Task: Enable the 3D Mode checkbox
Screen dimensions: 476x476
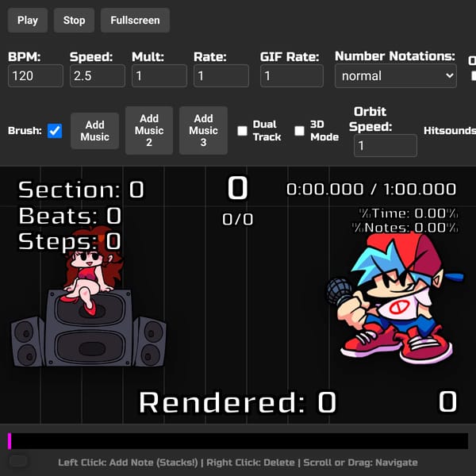Action: 299,131
